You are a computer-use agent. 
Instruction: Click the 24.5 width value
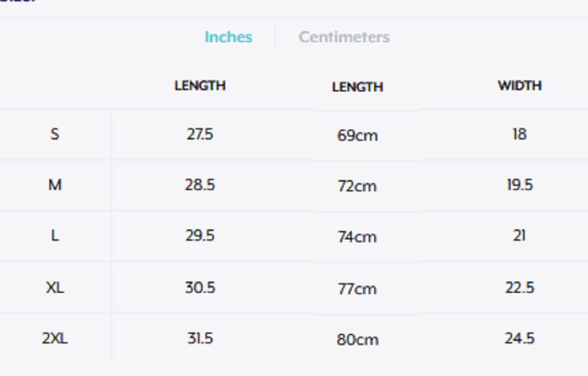[519, 338]
